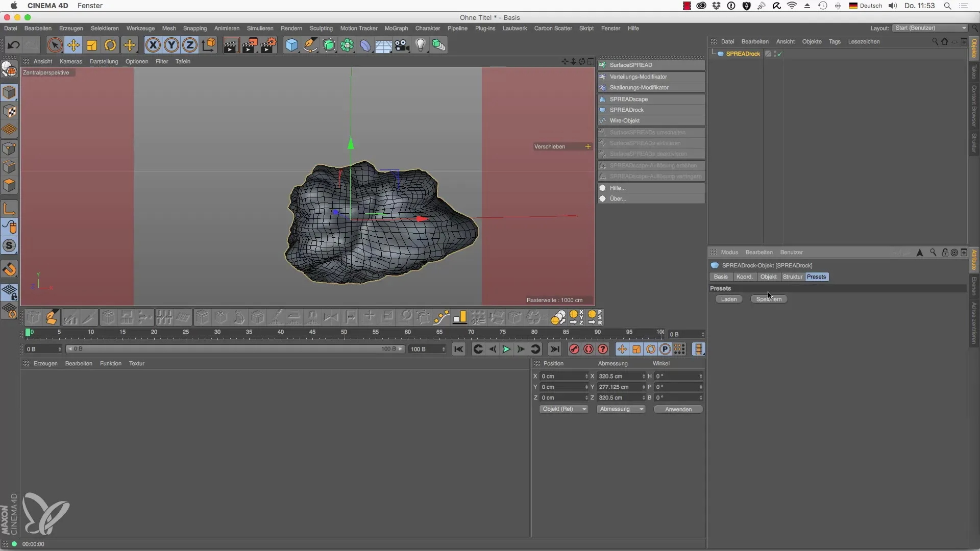
Task: Activate the Rotate tool icon
Action: pyautogui.click(x=110, y=45)
